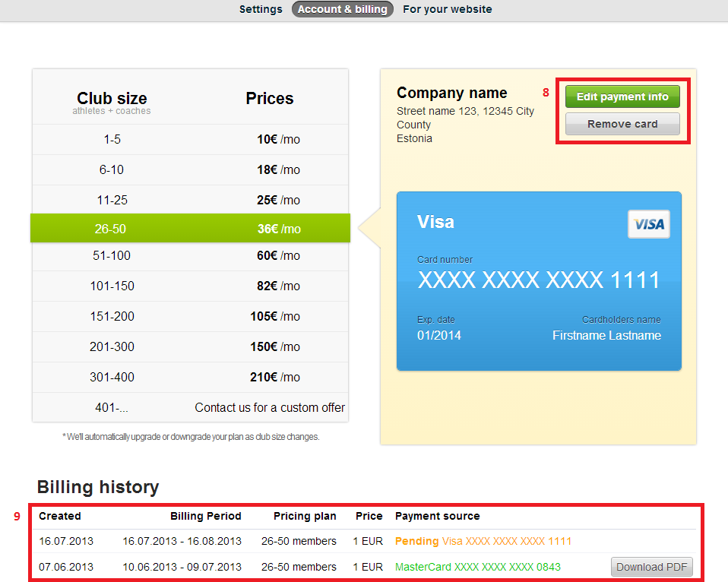Open the For your website tab
Image resolution: width=728 pixels, height=582 pixels.
pos(447,9)
